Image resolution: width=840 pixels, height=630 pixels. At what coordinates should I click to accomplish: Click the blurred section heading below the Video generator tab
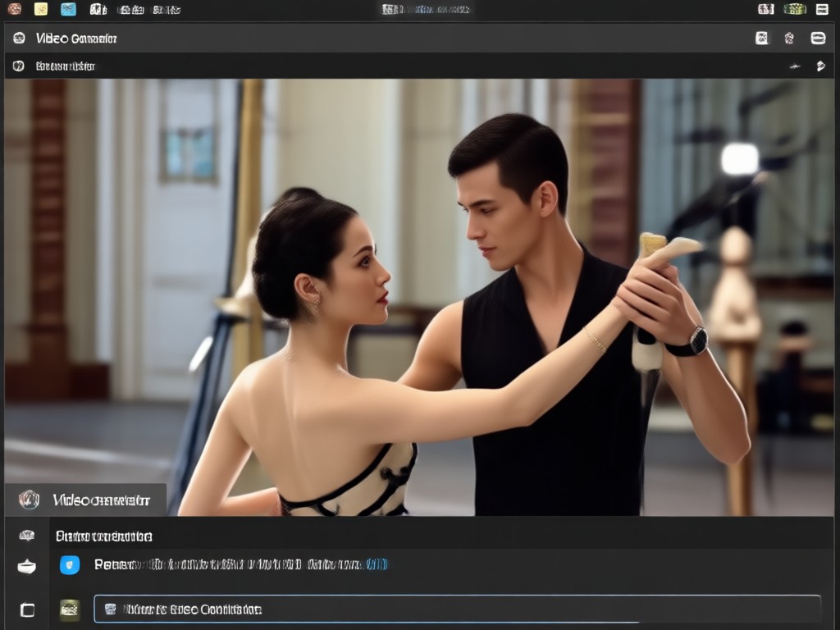point(104,536)
